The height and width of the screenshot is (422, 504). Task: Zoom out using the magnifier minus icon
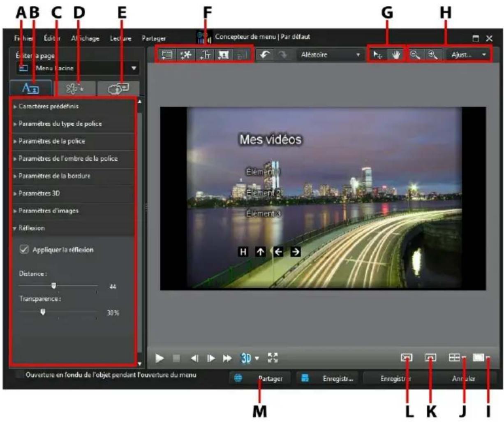[414, 55]
